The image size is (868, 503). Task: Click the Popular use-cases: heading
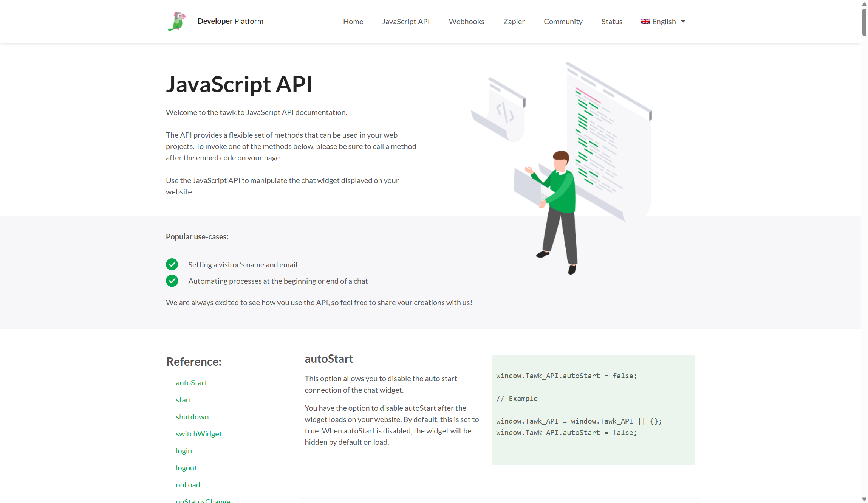pyautogui.click(x=197, y=237)
